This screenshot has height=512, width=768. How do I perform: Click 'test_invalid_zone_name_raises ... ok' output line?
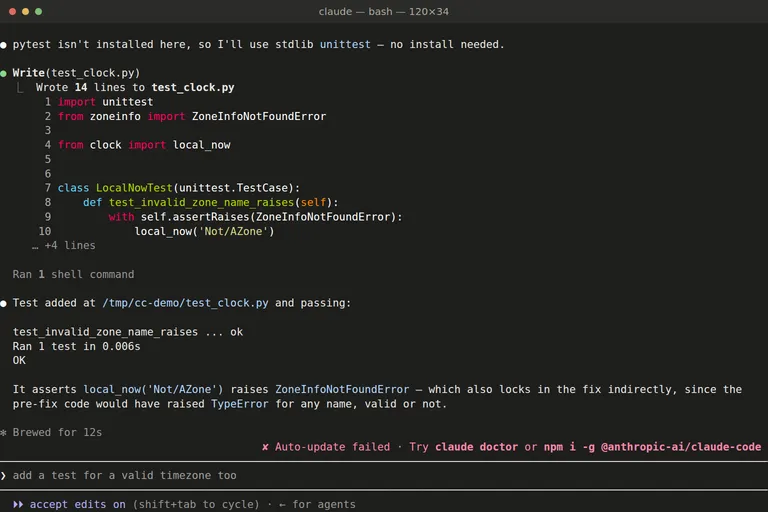[x=128, y=332]
